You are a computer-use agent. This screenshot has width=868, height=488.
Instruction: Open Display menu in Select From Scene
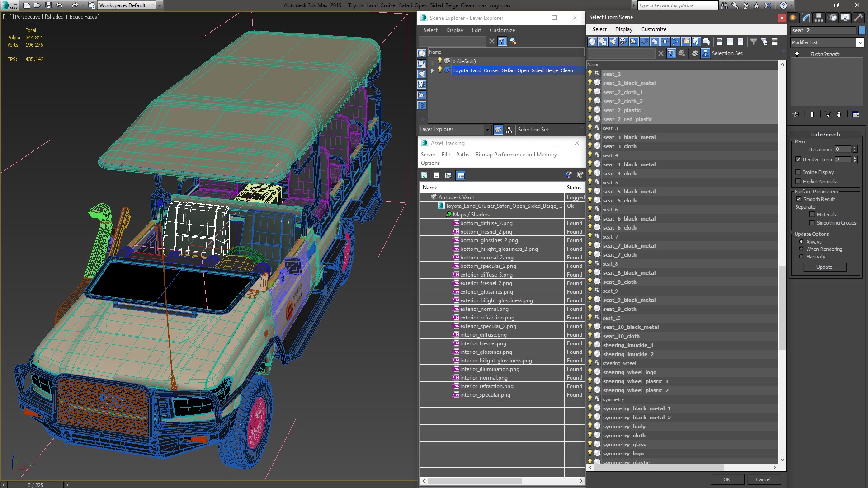tap(623, 29)
